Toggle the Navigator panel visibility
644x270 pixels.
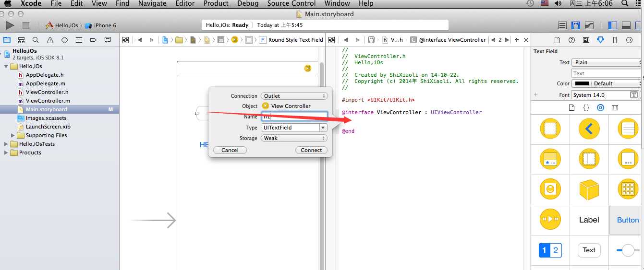(613, 25)
